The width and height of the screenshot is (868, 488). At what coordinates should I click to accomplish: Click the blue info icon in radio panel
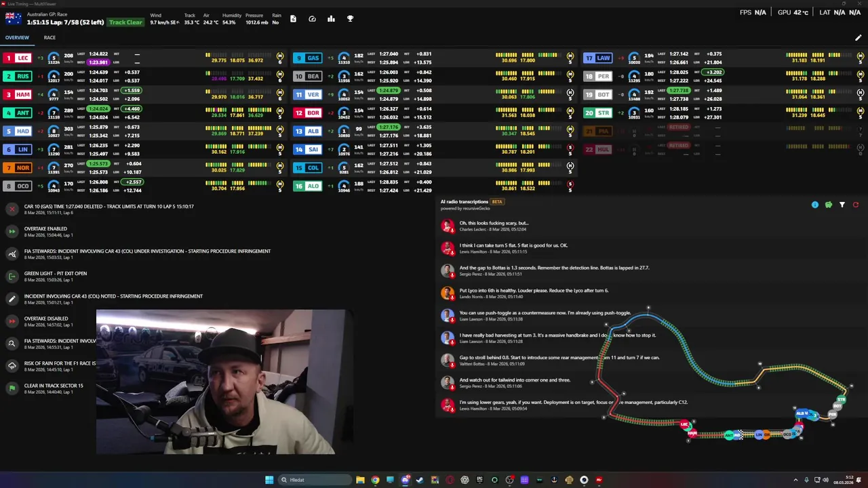click(x=815, y=205)
